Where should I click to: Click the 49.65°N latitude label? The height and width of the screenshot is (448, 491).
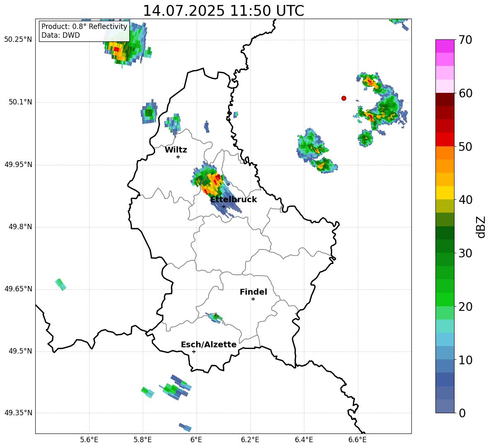click(18, 289)
